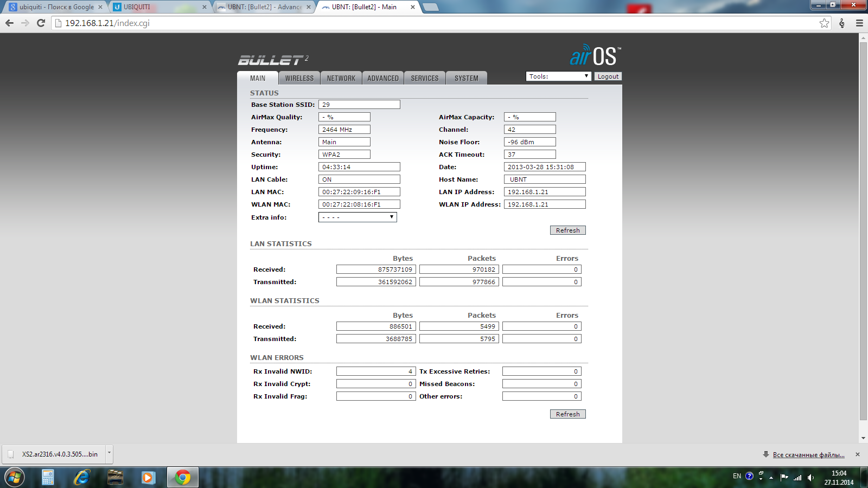Image resolution: width=868 pixels, height=488 pixels.
Task: Open the XS2.ar2316.v4.0.3.505 bin download
Action: [x=54, y=454]
